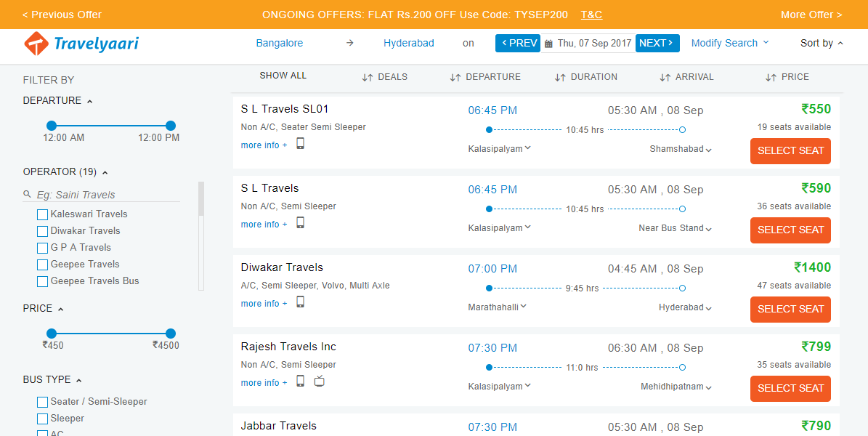868x436 pixels.
Task: Click mobile ticket icon for Rajesh Travels Inc
Action: tap(301, 381)
